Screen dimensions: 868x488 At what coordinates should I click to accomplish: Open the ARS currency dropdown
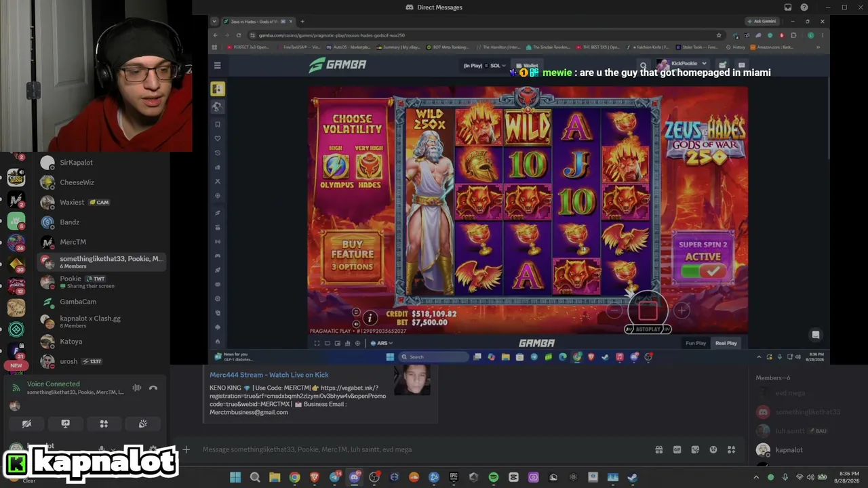click(382, 343)
